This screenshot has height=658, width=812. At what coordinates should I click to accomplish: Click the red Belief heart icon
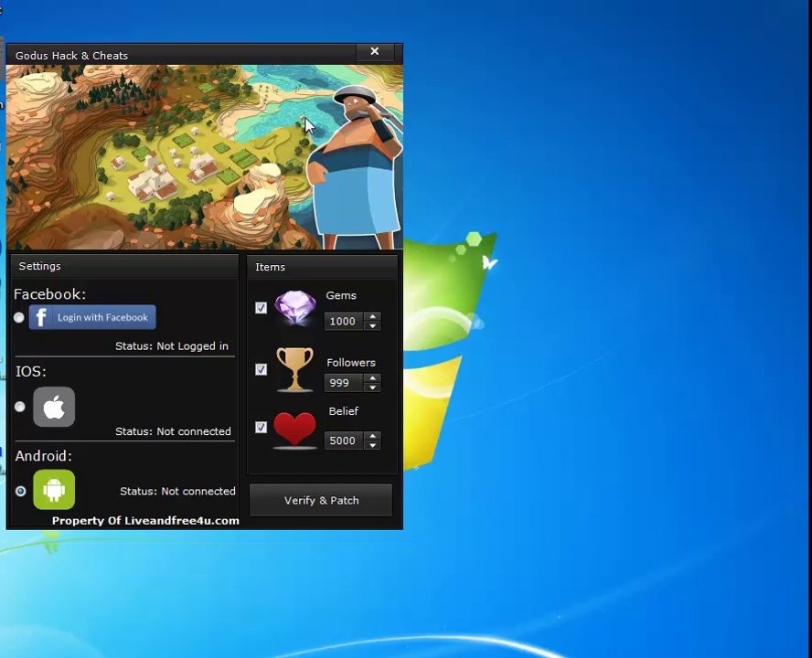pyautogui.click(x=294, y=430)
